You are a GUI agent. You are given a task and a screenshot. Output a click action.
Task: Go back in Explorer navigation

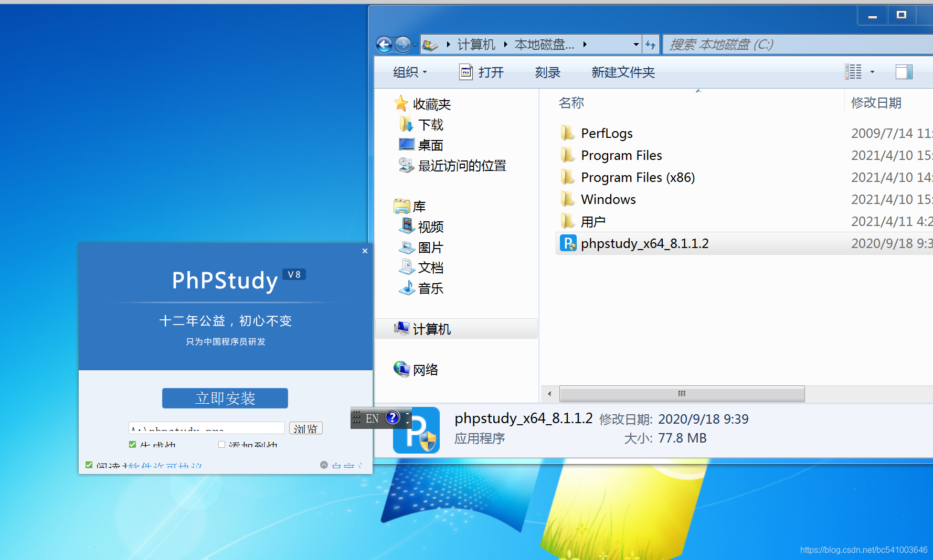point(384,45)
